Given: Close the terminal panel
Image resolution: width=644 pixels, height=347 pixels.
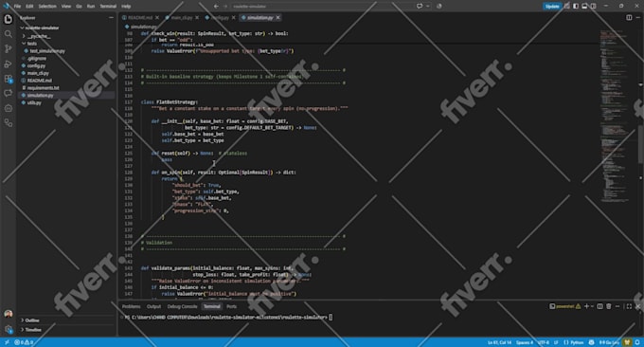Looking at the screenshot, I should coord(637,306).
